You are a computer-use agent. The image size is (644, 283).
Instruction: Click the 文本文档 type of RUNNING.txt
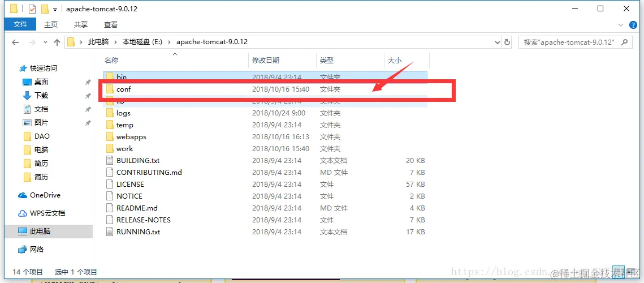coord(333,232)
